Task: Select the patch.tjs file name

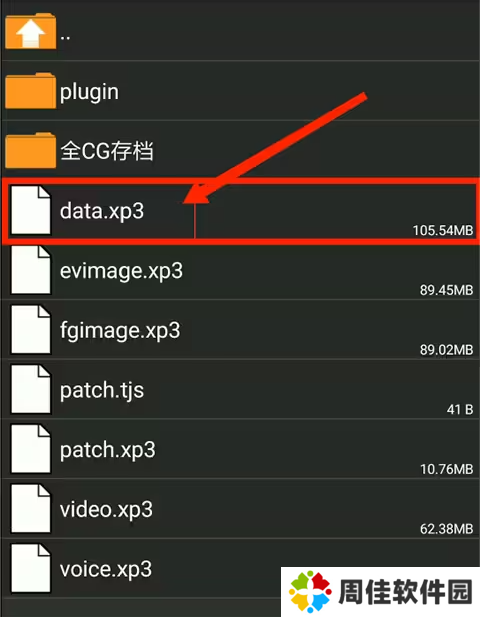Action: (x=102, y=391)
